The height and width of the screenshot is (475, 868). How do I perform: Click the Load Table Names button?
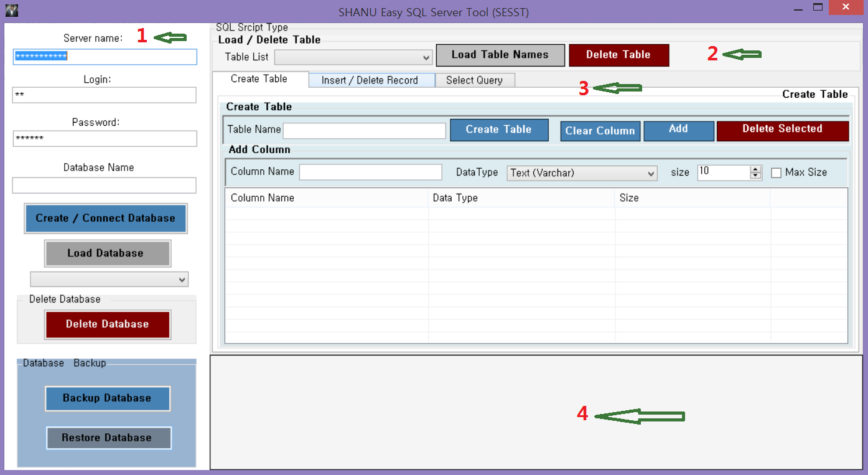click(x=500, y=55)
